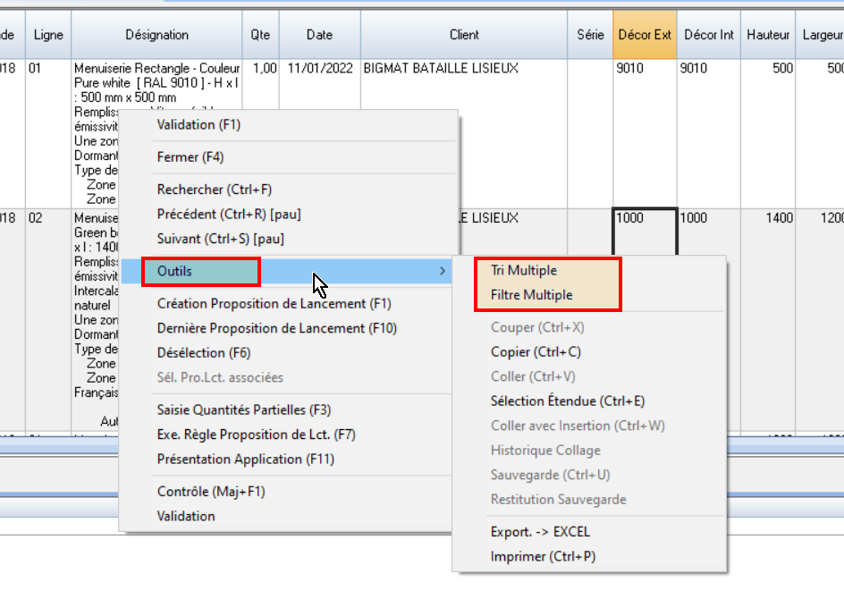844x616 pixels.
Task: Select Tri Multiple from the submenu
Action: tap(524, 270)
